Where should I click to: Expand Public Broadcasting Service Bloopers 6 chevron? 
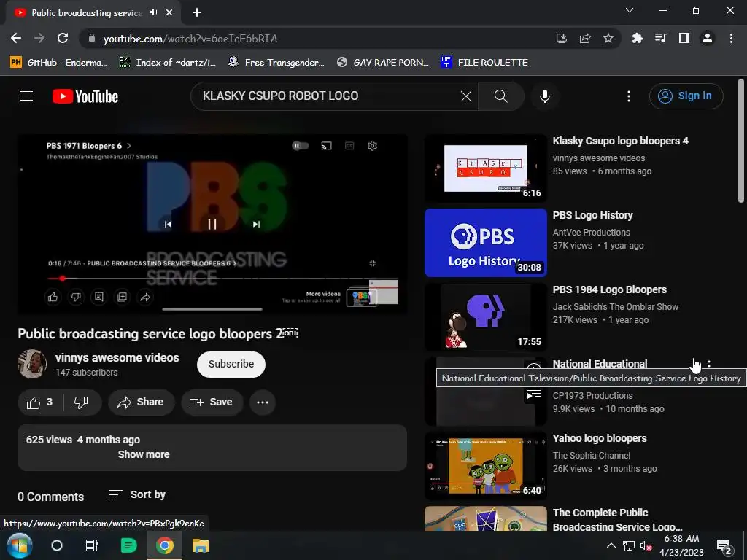click(234, 263)
